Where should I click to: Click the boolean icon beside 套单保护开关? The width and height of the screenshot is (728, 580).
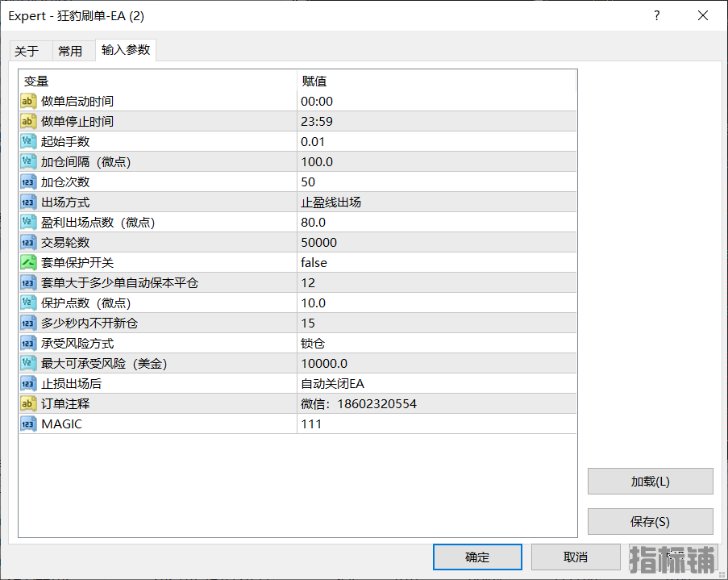28,263
